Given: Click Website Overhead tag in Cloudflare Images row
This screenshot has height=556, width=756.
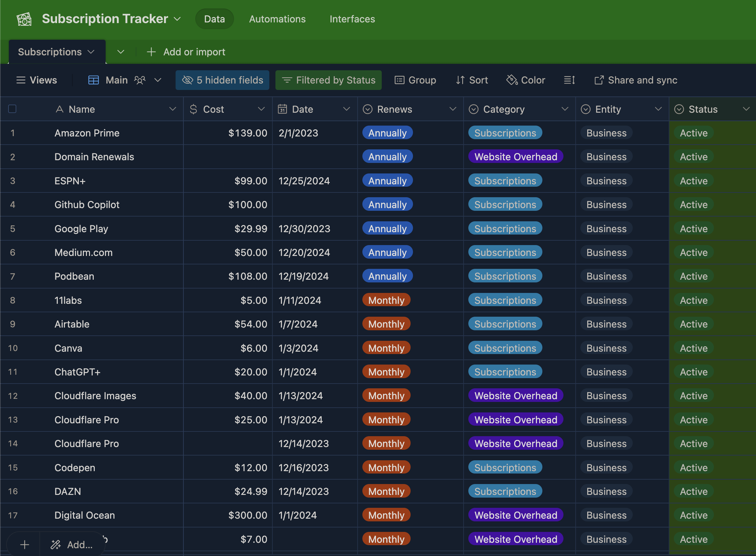Looking at the screenshot, I should click(516, 396).
